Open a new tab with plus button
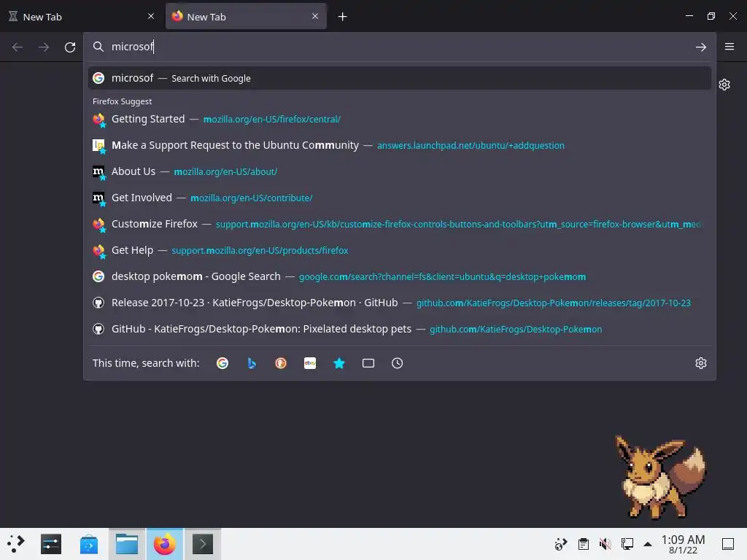The height and width of the screenshot is (560, 747). click(x=343, y=17)
